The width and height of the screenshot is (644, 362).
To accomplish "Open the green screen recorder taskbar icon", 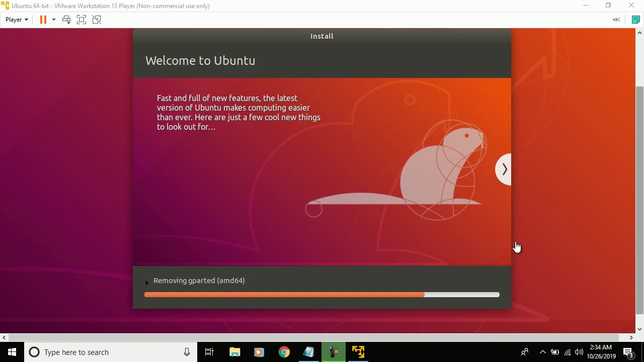I will click(333, 352).
